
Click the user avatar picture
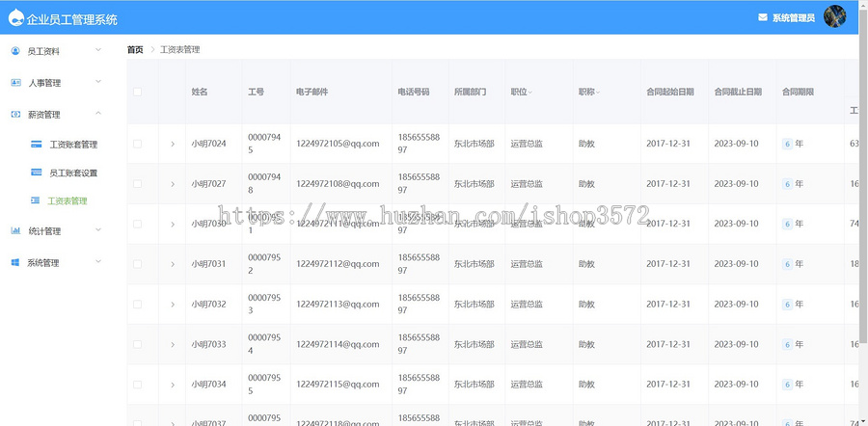pyautogui.click(x=834, y=16)
